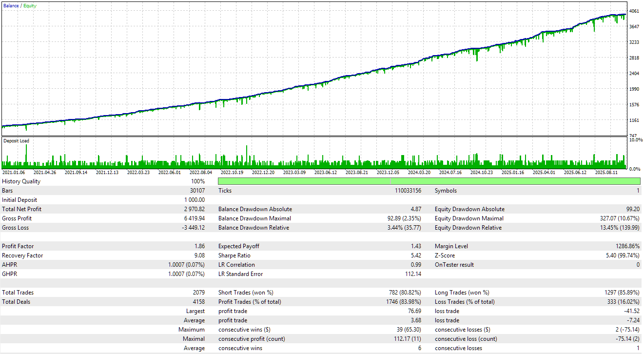Click the 4061 balance axis label
This screenshot has width=644, height=354.
634,11
